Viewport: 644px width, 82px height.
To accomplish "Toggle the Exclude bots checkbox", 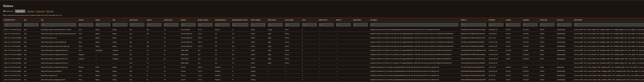I will (4, 11).
